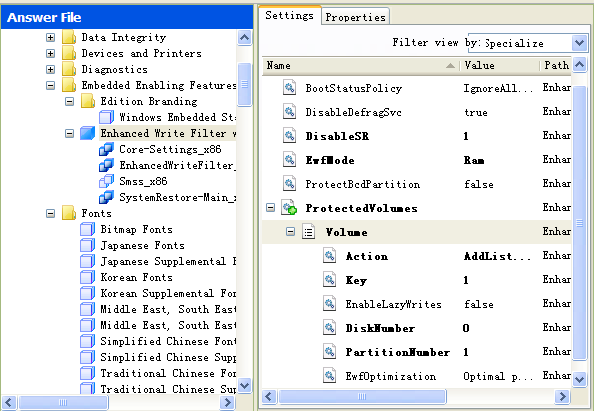594x411 pixels.
Task: Sort by the Value column header
Action: 499,65
